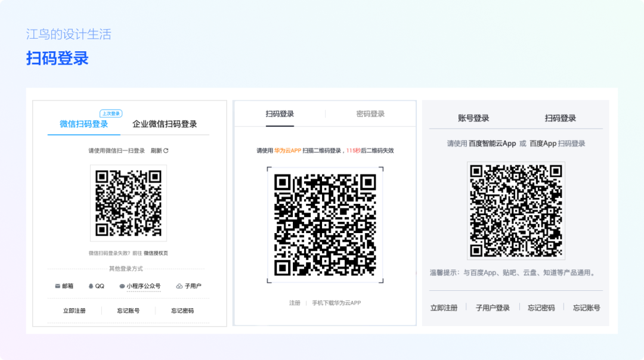Click the 江鸟的设计生活 title text
This screenshot has width=644, height=360.
(69, 34)
